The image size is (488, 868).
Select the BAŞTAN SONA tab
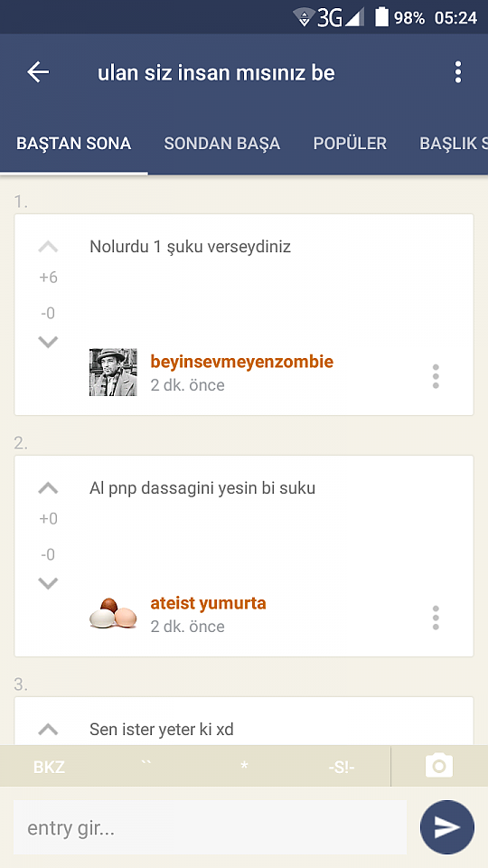click(73, 144)
